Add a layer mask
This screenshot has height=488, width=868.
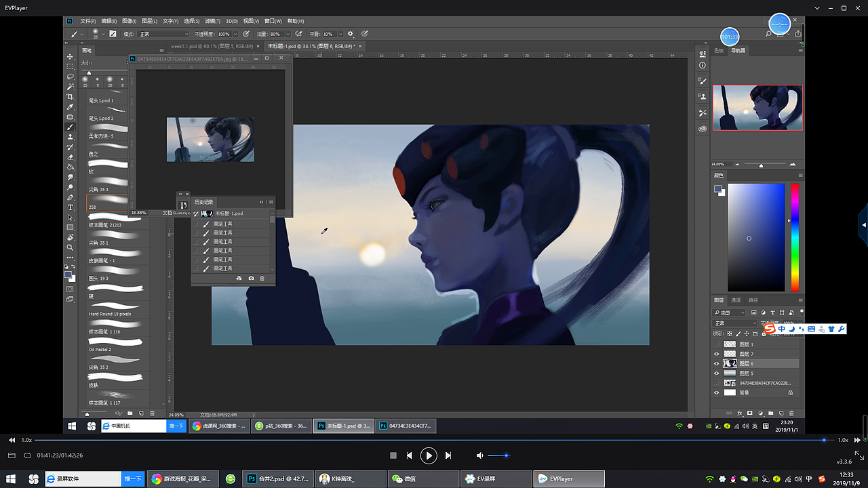tap(750, 413)
